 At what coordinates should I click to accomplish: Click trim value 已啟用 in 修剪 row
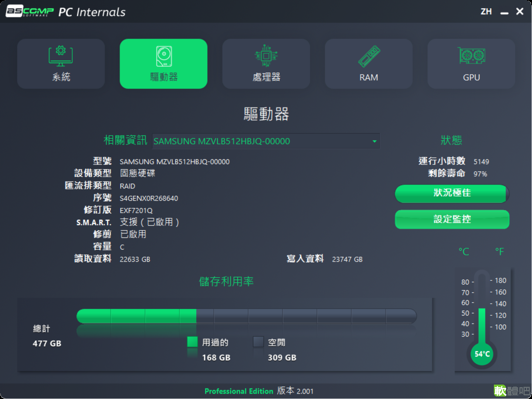[x=133, y=234]
